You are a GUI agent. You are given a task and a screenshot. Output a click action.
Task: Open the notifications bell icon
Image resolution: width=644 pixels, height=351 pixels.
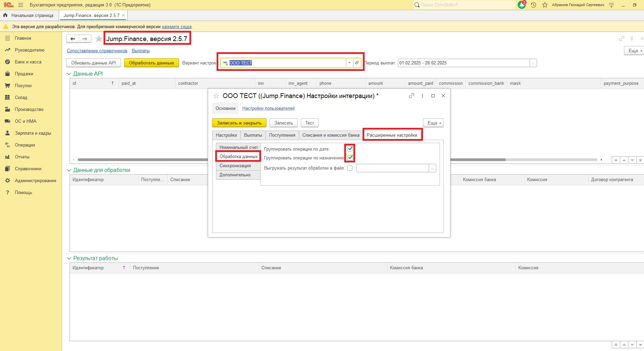tap(521, 5)
